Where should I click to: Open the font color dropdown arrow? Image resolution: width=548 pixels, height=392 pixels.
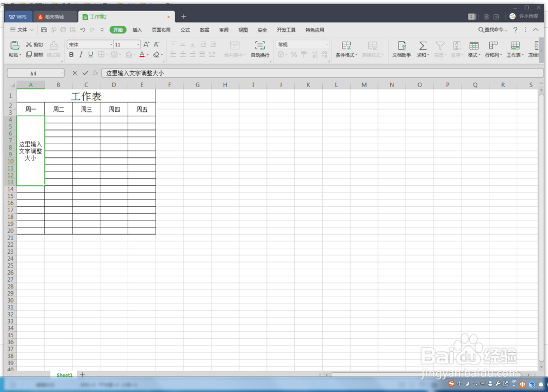pyautogui.click(x=148, y=55)
